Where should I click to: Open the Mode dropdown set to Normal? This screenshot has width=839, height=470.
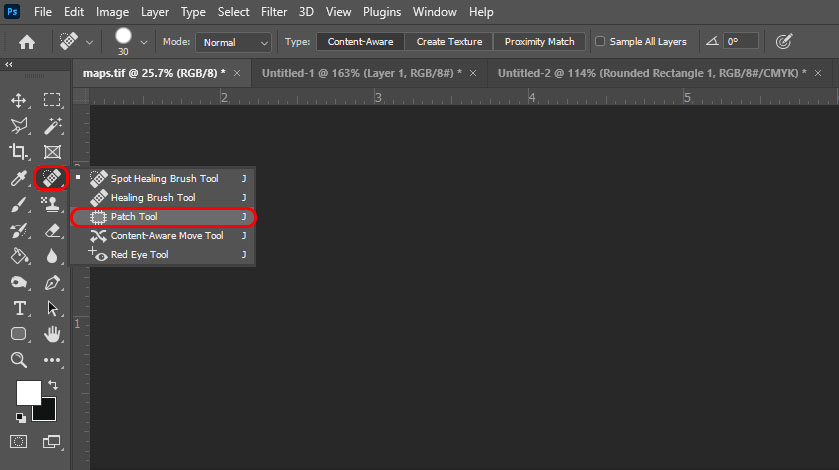(234, 42)
